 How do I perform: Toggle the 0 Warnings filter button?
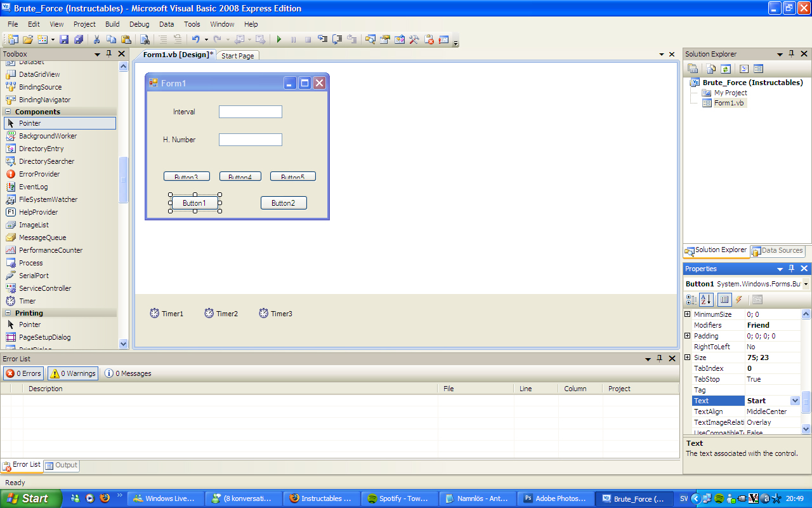73,373
